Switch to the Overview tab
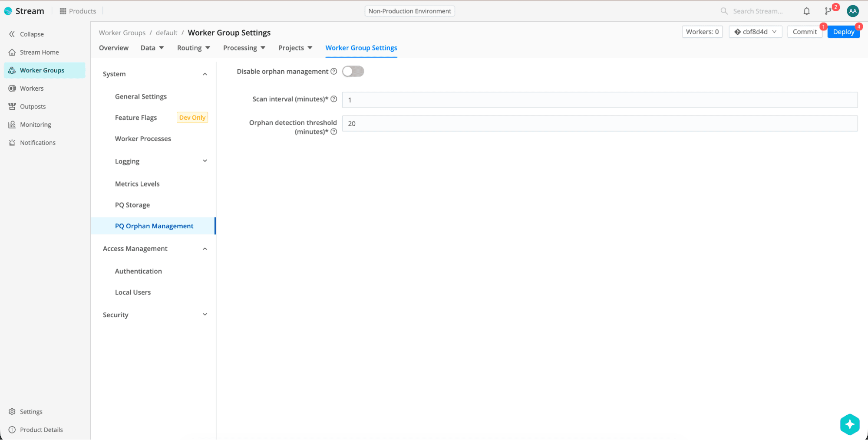 coord(114,48)
